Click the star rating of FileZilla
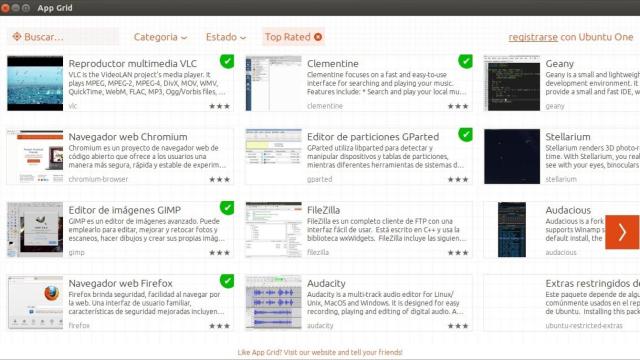The image size is (640, 360). [x=458, y=253]
